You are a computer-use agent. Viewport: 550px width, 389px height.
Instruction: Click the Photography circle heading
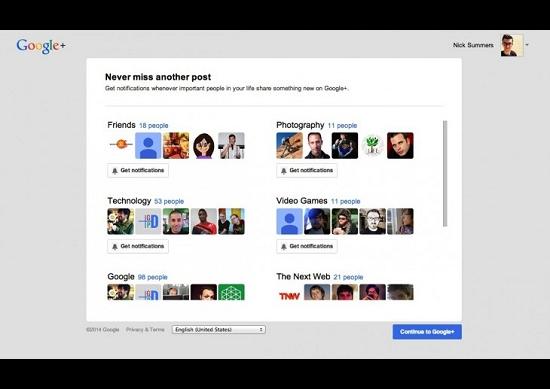[300, 125]
